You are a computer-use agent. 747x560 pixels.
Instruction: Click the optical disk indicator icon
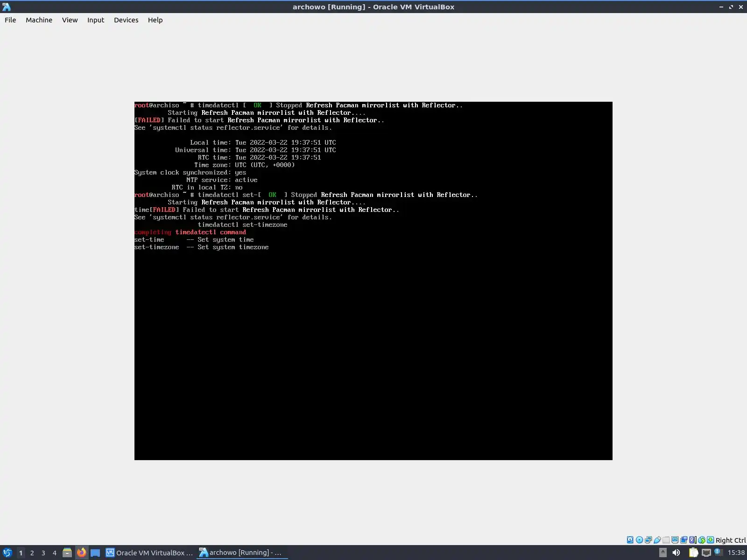(x=639, y=540)
